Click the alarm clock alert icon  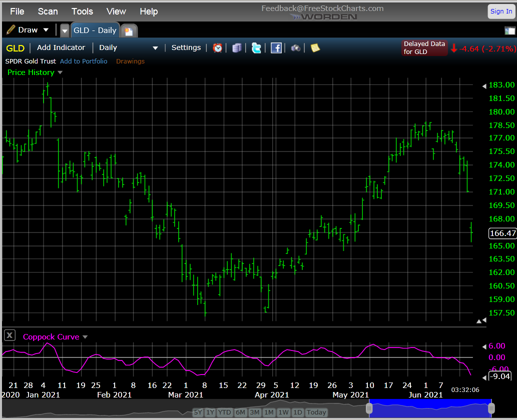[x=217, y=48]
